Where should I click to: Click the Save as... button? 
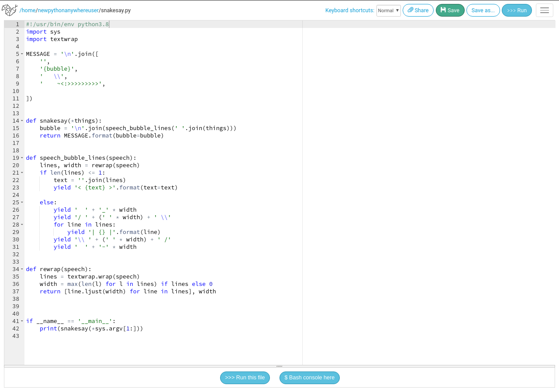483,10
